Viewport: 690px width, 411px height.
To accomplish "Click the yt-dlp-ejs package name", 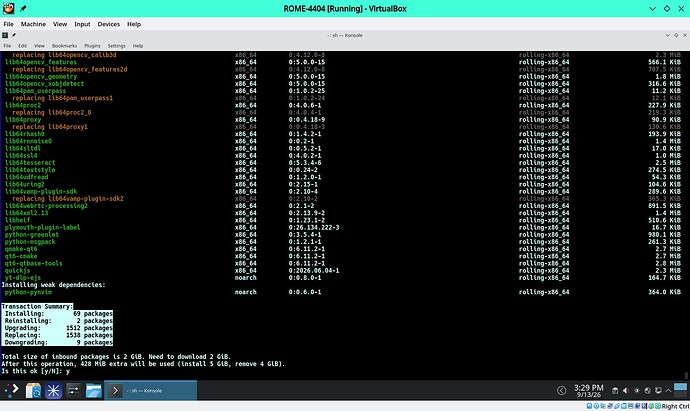I will pyautogui.click(x=22, y=278).
